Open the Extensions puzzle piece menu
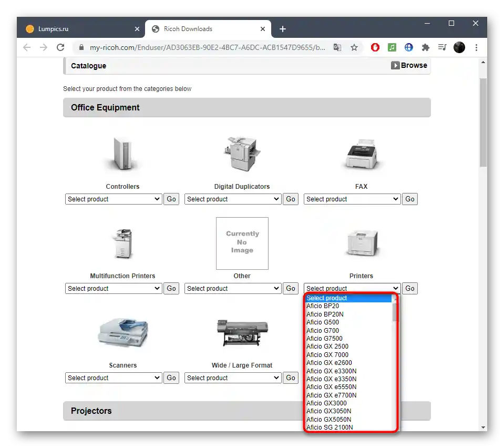Viewport: 504px width, 448px height. click(x=426, y=48)
